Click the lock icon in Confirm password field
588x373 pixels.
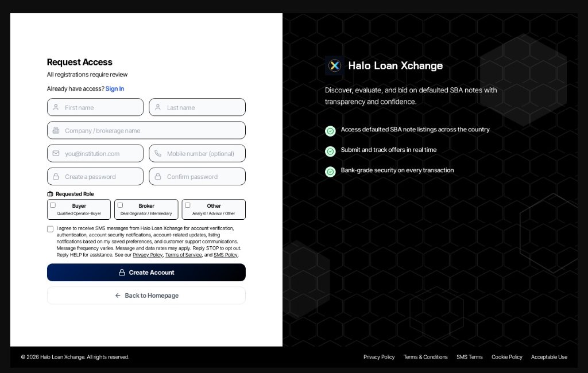[x=158, y=177]
